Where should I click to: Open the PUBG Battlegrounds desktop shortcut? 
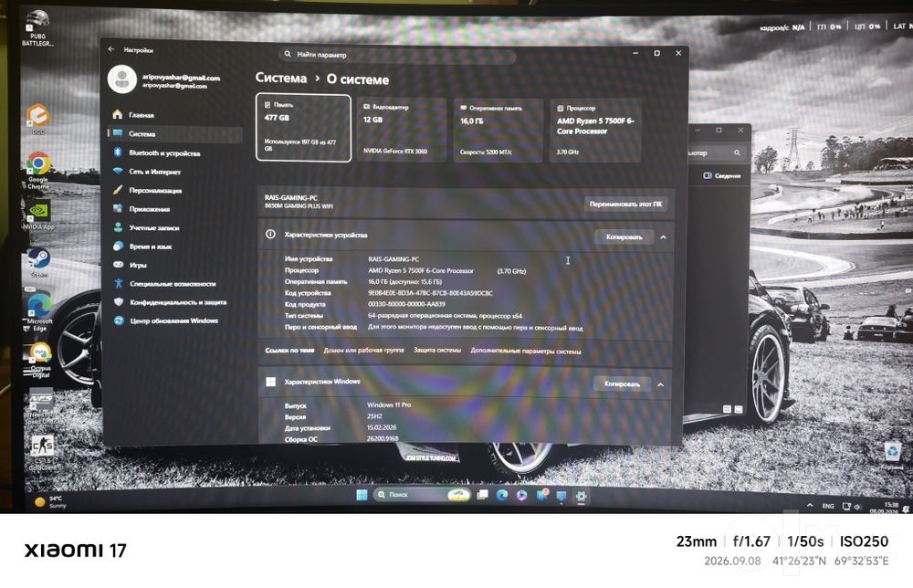point(37,28)
